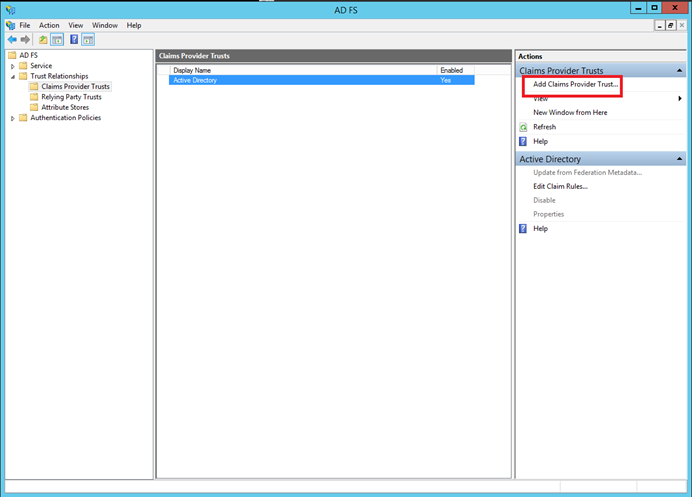Image resolution: width=692 pixels, height=497 pixels.
Task: Click AD FS app icon in title bar
Action: (10, 9)
